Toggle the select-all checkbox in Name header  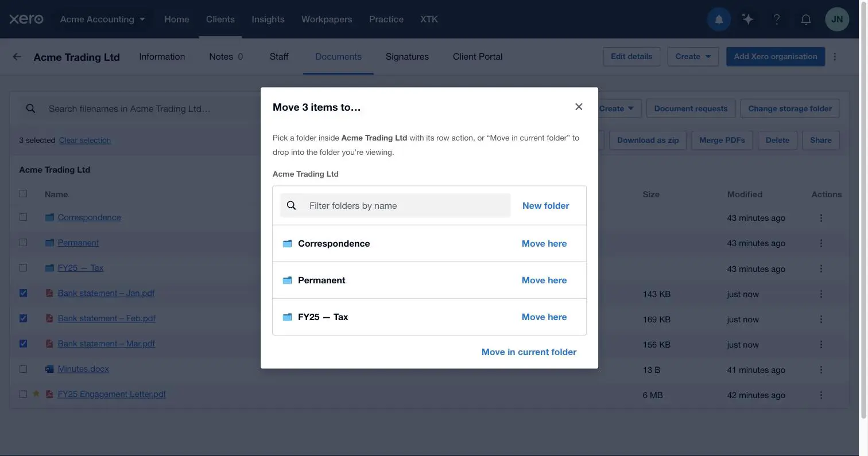click(23, 194)
